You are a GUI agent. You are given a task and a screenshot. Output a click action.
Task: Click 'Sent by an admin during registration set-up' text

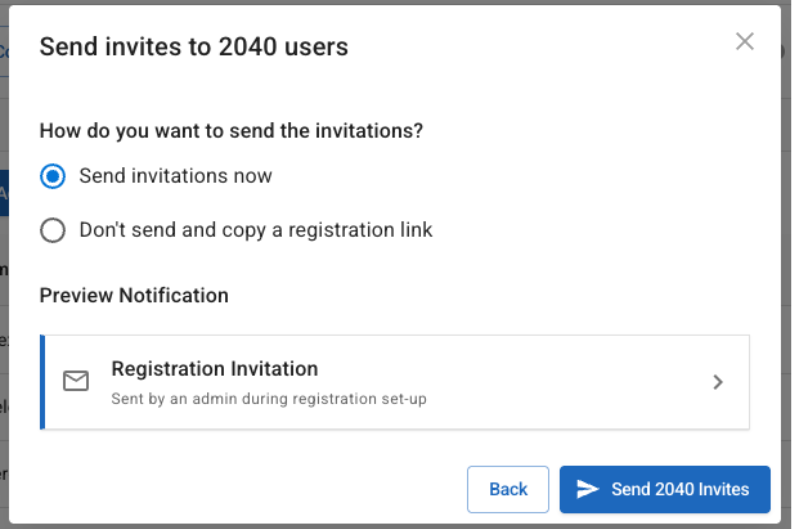[x=268, y=399]
